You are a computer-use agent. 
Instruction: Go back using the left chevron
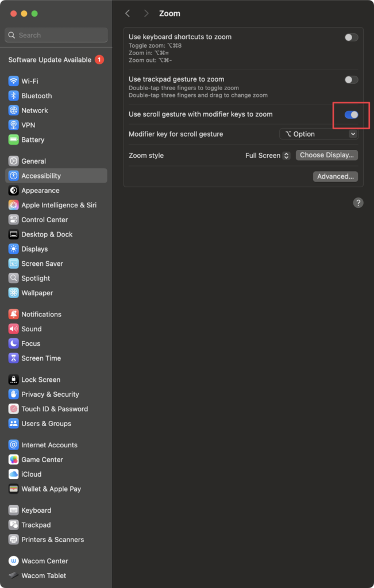click(x=128, y=13)
